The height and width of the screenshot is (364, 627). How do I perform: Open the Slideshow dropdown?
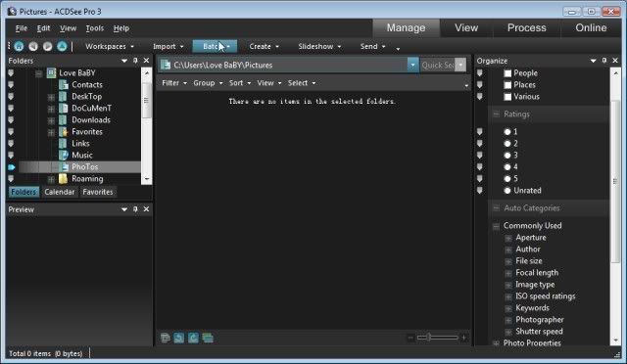coord(319,46)
